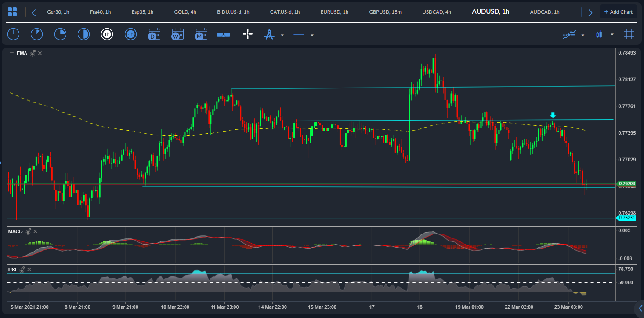The image size is (644, 318).
Task: Open MACD indicator settings gear
Action: 28,231
